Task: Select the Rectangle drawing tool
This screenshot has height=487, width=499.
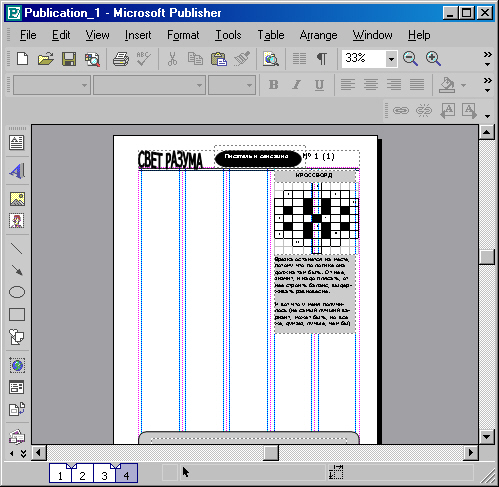Action: (x=17, y=314)
